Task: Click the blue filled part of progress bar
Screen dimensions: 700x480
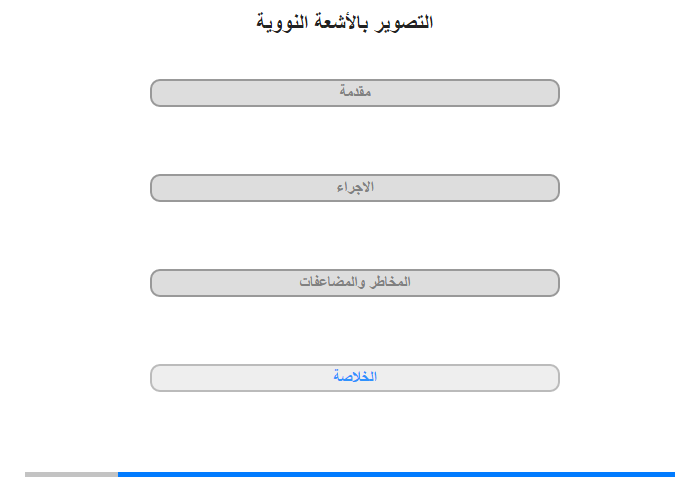Action: coord(396,474)
